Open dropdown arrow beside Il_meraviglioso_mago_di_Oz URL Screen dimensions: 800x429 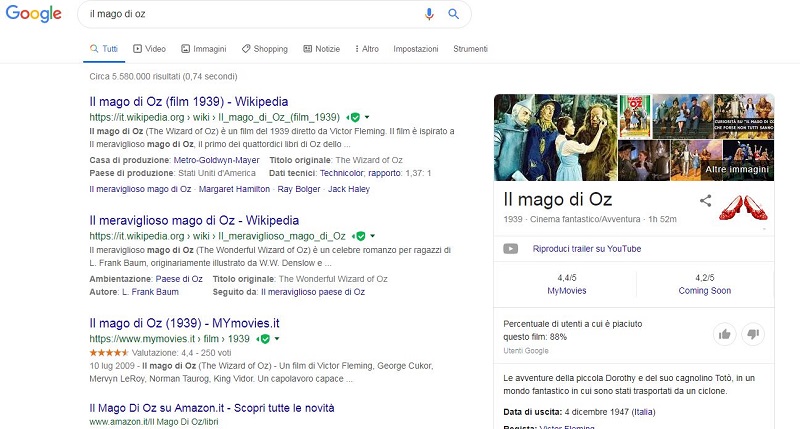coord(372,236)
